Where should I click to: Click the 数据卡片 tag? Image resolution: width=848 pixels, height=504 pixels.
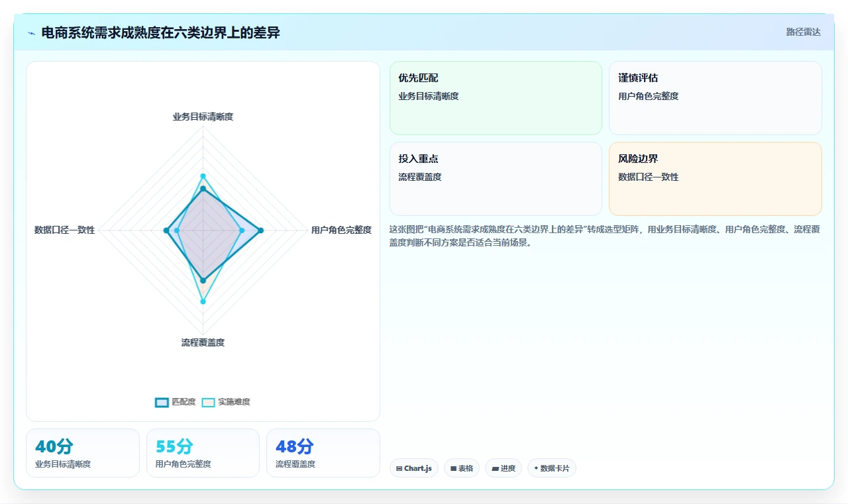tap(552, 468)
